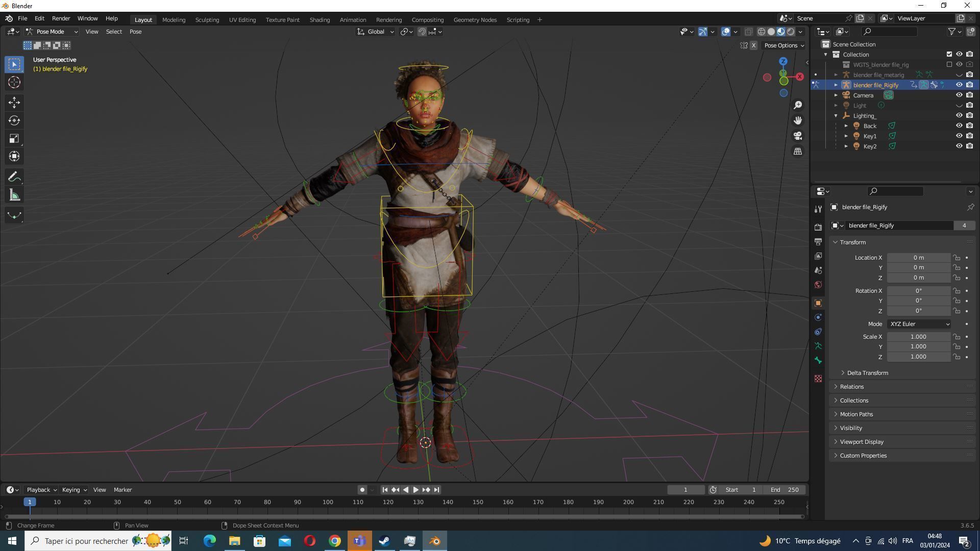The width and height of the screenshot is (980, 551).
Task: Toggle camera view icon
Action: [798, 136]
